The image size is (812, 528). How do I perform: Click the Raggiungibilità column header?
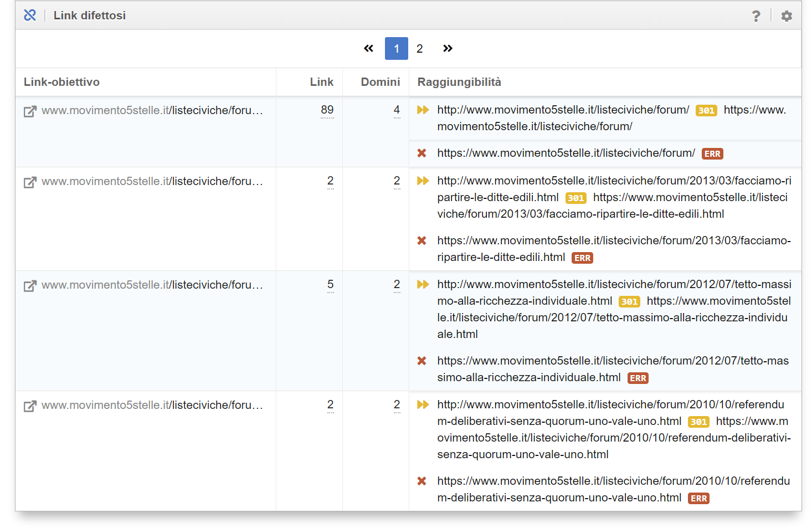(x=459, y=82)
